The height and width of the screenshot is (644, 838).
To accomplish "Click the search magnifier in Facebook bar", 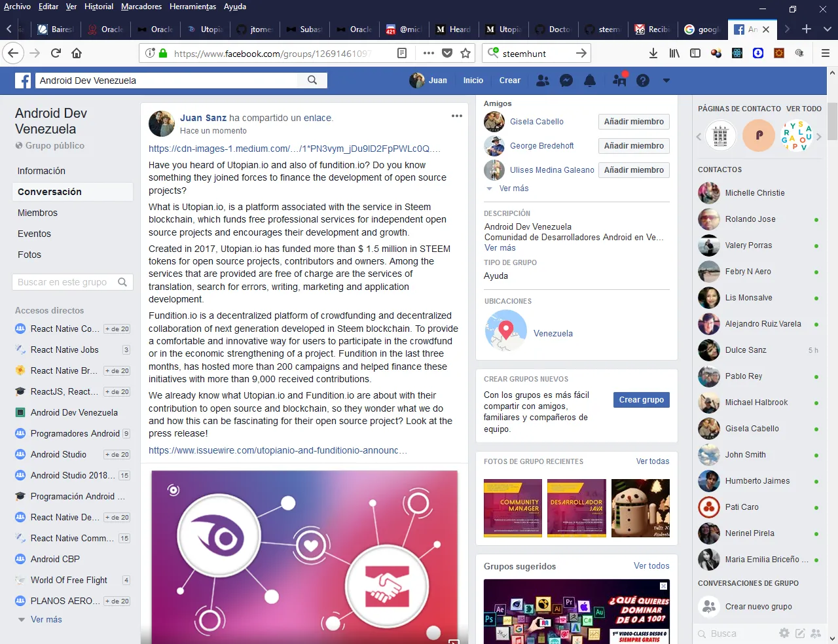I will [312, 80].
